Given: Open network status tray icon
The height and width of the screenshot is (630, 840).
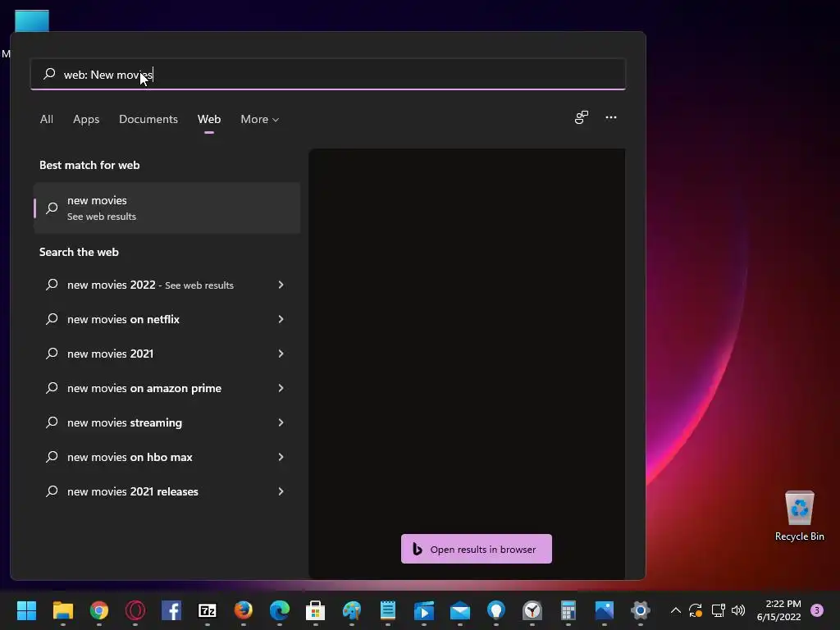Looking at the screenshot, I should [x=718, y=610].
